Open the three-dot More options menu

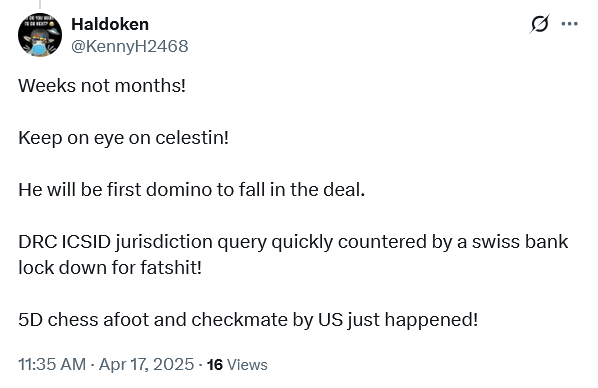(x=569, y=24)
